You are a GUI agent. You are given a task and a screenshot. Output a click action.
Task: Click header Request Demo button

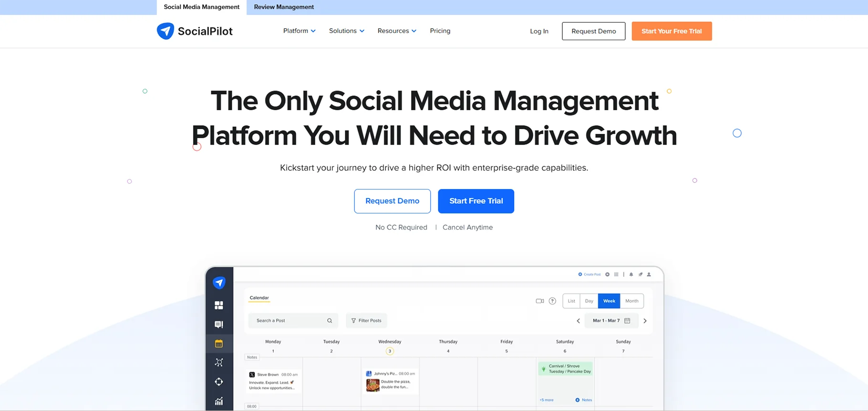coord(594,31)
